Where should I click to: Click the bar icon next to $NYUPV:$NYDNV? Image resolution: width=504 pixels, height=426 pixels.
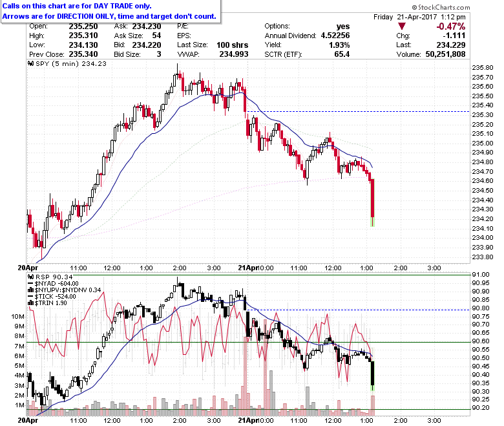pyautogui.click(x=31, y=290)
